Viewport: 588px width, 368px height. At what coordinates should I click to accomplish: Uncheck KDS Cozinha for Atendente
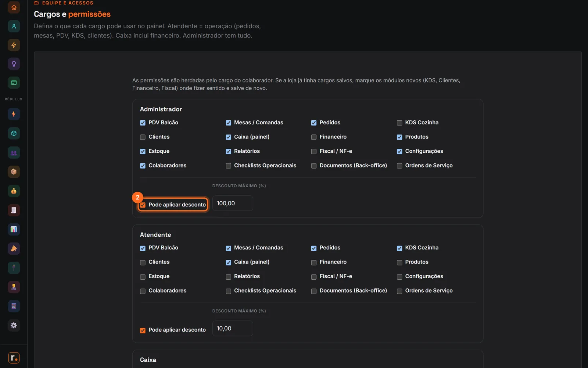coord(399,248)
